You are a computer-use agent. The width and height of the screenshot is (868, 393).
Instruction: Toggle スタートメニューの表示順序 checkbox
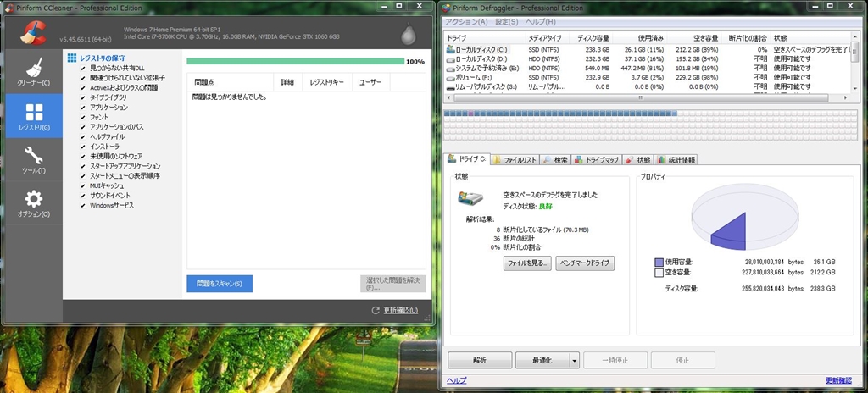[x=82, y=176]
